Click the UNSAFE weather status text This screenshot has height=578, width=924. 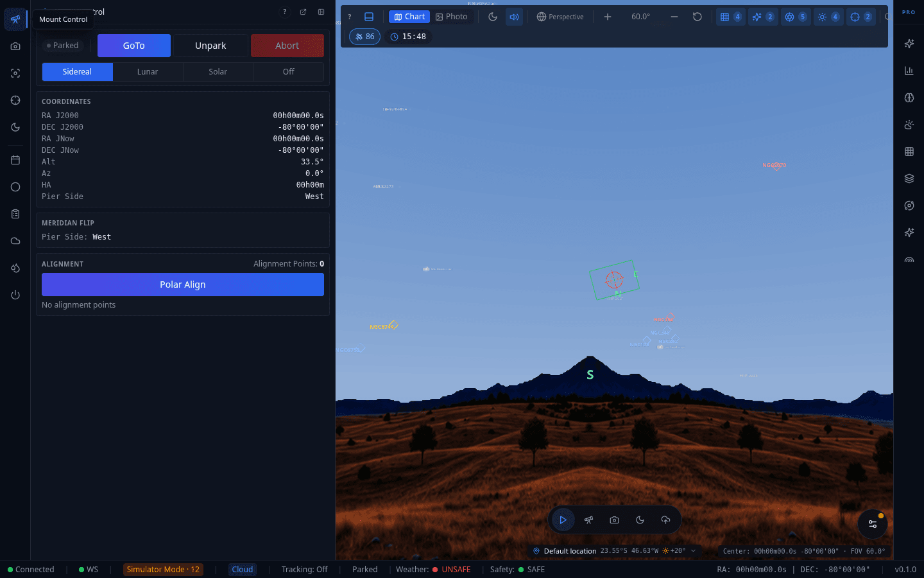click(x=456, y=570)
